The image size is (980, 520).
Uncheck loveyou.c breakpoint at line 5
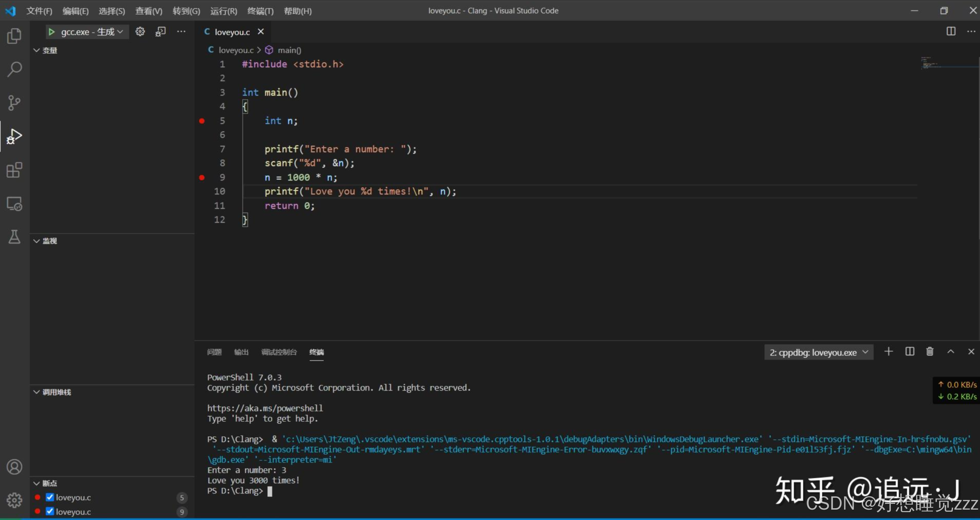(50, 497)
